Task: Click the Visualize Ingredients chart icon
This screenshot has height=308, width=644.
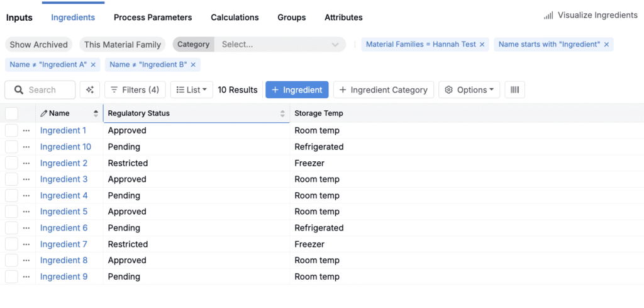Action: (548, 15)
